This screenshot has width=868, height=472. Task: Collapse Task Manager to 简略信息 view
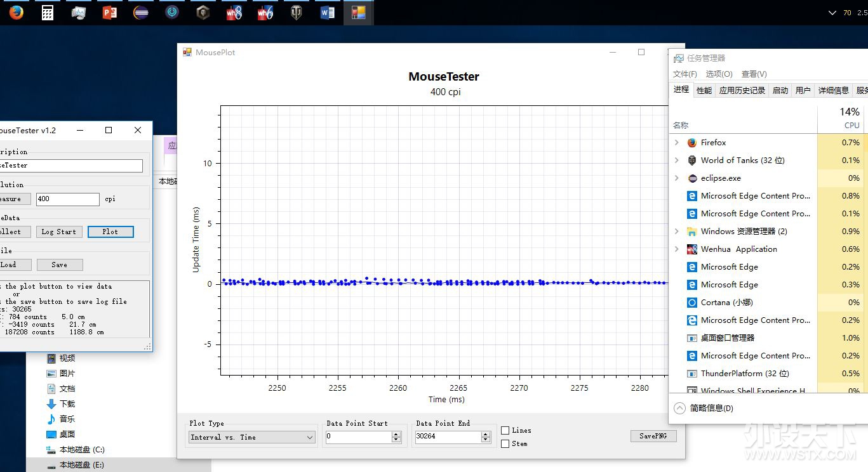coord(704,408)
